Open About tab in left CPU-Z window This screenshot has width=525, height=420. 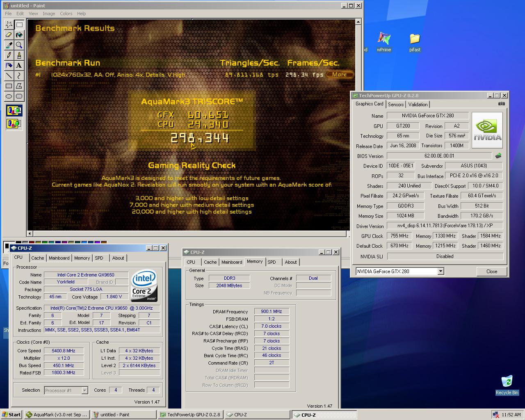pos(118,258)
